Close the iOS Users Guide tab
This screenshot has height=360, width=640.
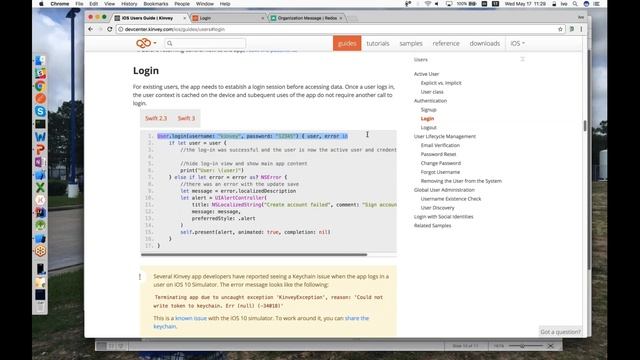[x=184, y=18]
